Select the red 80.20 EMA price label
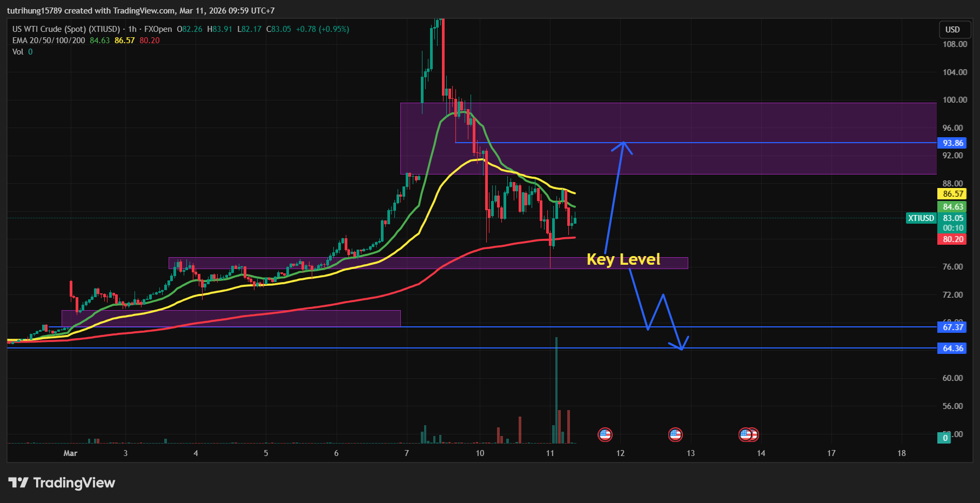The height and width of the screenshot is (503, 980). [x=953, y=239]
